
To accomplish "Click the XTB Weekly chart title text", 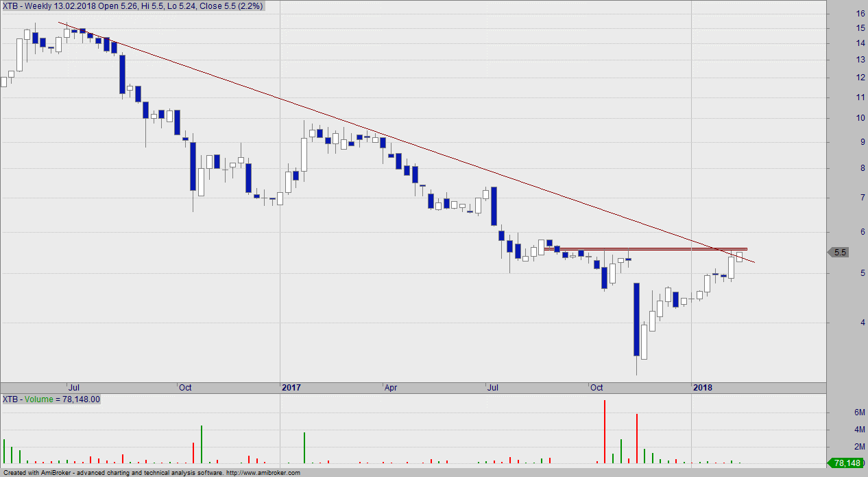I will tap(132, 6).
